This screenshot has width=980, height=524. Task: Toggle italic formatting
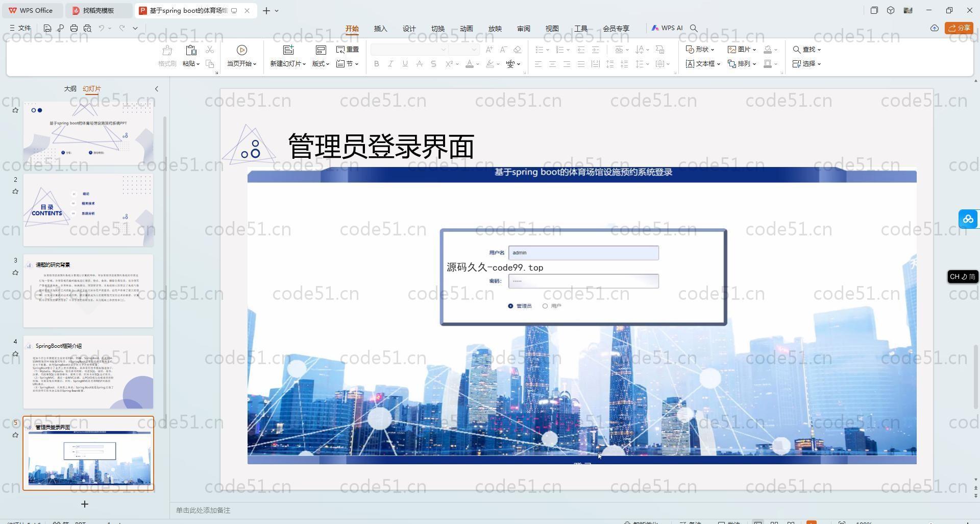tap(390, 64)
